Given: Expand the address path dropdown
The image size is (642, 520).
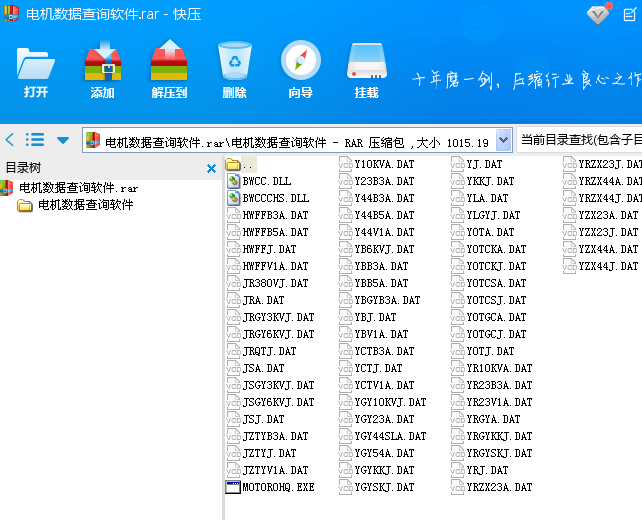Looking at the screenshot, I should [503, 140].
